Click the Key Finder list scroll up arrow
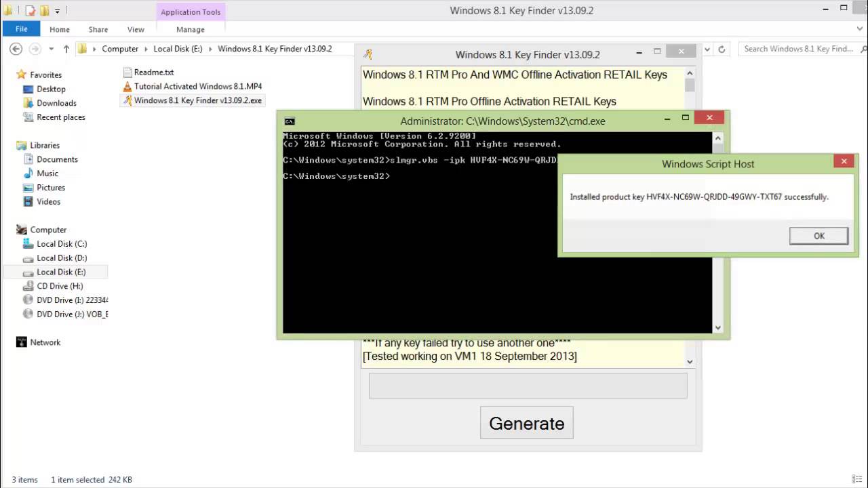Image resolution: width=868 pixels, height=488 pixels. pyautogui.click(x=690, y=73)
